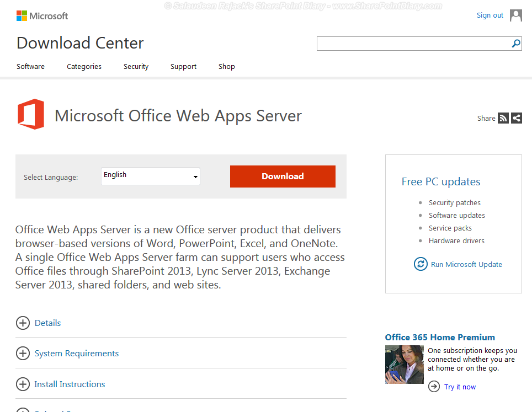Viewport: 532px width, 412px height.
Task: Open the Support menu
Action: 183,67
